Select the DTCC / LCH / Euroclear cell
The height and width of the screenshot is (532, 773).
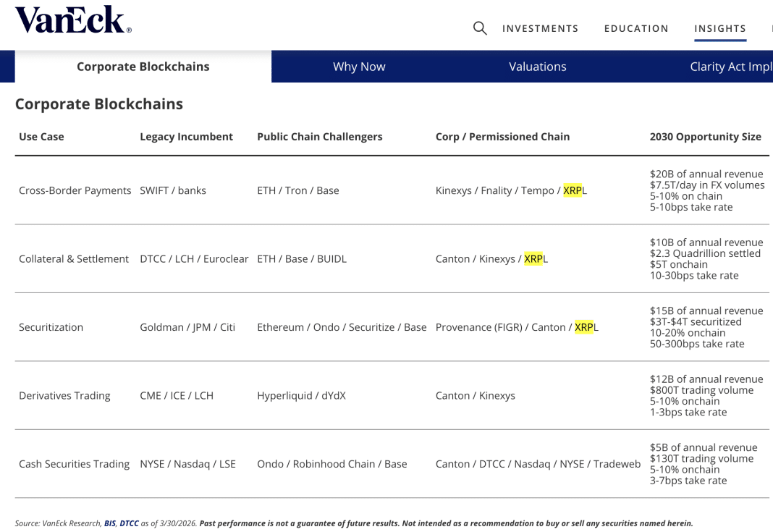194,259
